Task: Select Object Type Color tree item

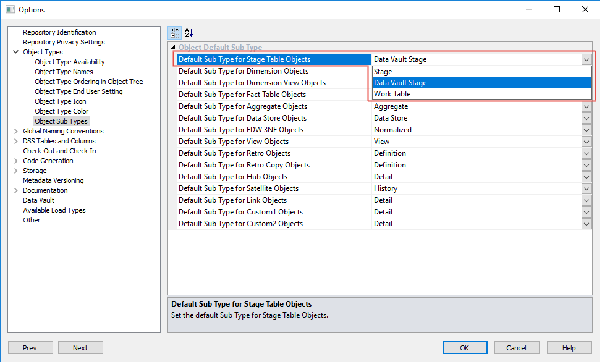Action: point(62,111)
